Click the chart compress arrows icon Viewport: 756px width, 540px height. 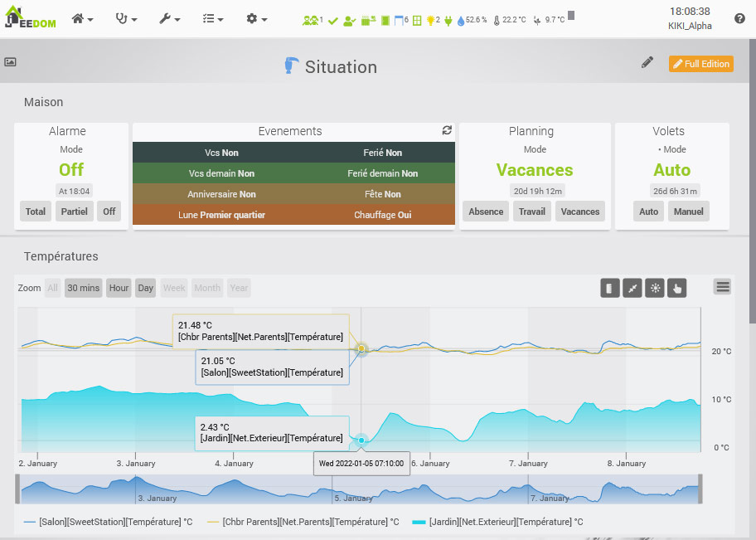pos(632,288)
